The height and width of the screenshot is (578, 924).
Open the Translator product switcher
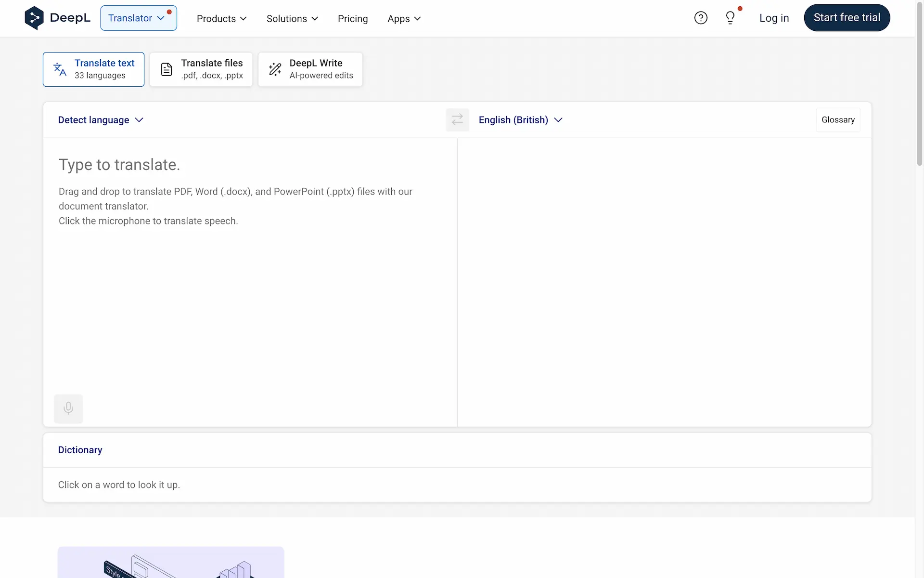[x=138, y=18]
